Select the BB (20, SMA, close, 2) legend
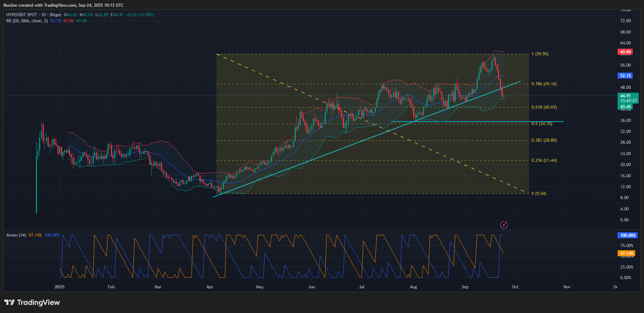 coord(27,21)
